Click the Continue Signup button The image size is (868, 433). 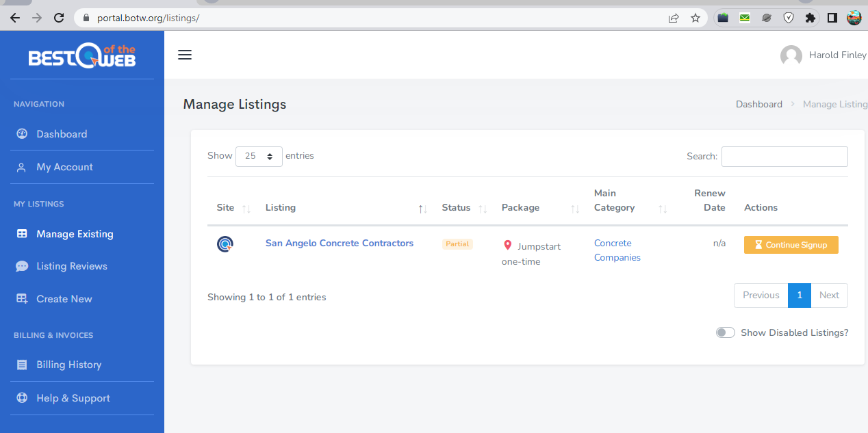791,245
